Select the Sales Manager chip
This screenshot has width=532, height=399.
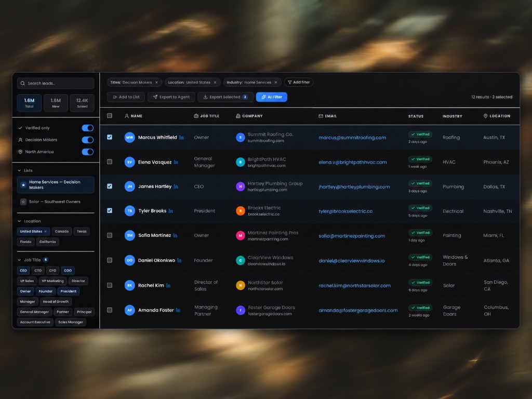pyautogui.click(x=71, y=322)
